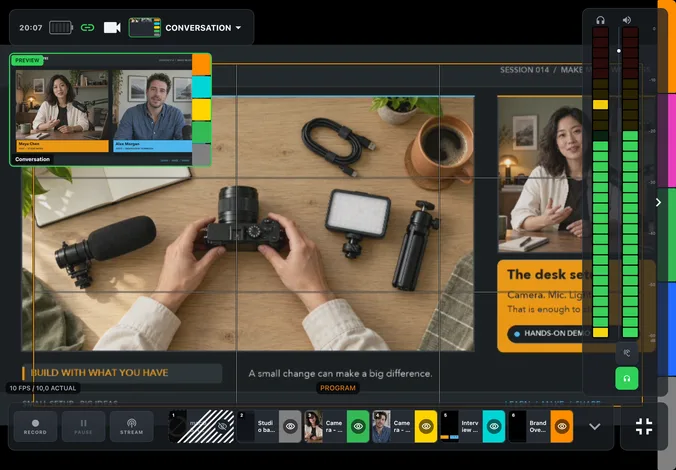Toggle the cyan eye of the Interview source

494,426
